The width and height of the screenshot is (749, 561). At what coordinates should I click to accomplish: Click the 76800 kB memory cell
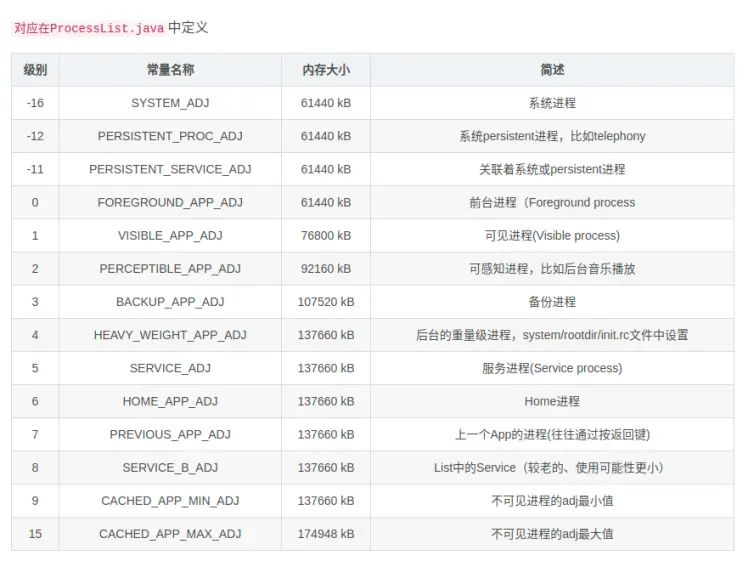326,236
